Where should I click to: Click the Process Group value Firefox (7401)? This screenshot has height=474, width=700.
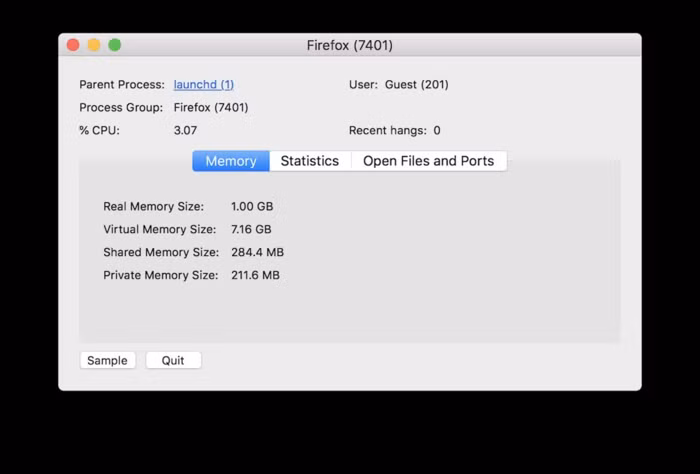click(x=211, y=108)
